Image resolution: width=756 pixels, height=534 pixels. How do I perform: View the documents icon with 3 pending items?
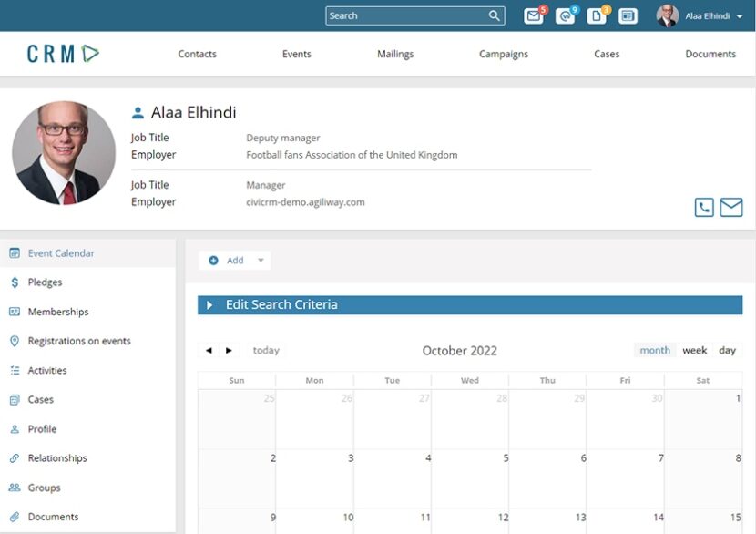point(596,15)
